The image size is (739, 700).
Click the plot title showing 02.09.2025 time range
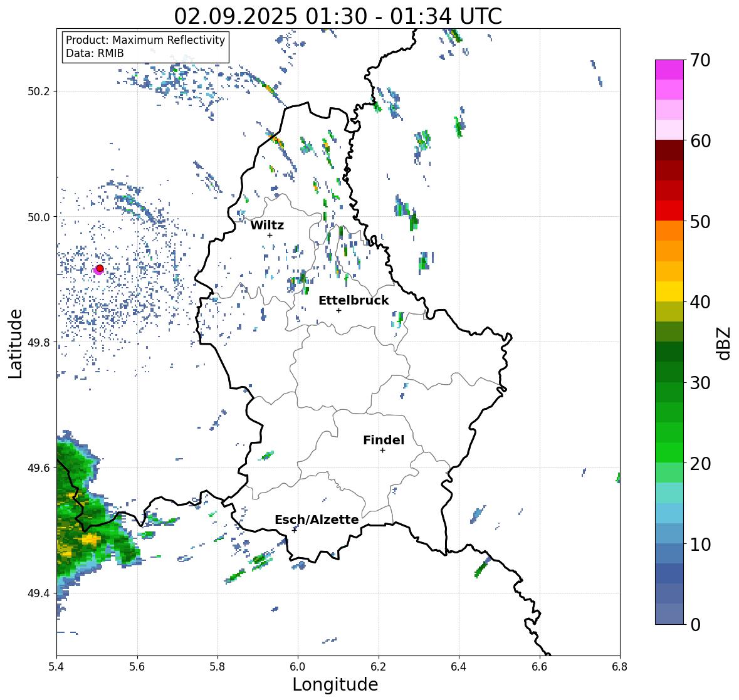[338, 16]
